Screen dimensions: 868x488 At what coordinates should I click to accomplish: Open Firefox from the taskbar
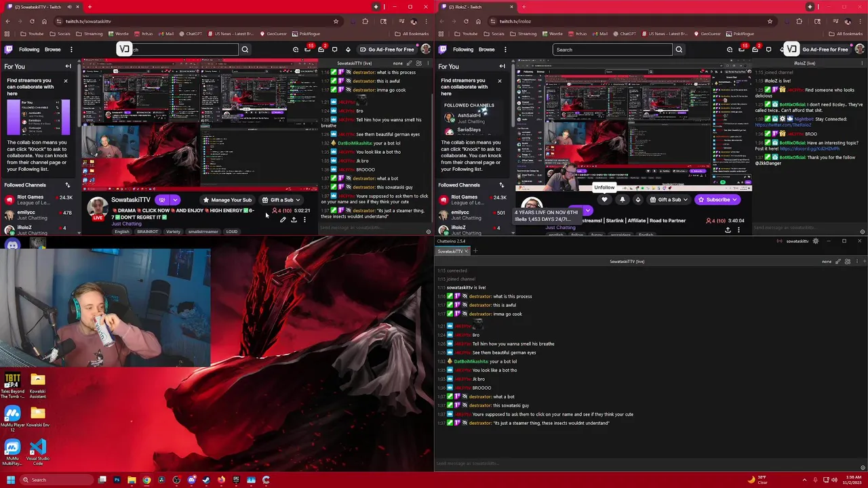[221, 480]
